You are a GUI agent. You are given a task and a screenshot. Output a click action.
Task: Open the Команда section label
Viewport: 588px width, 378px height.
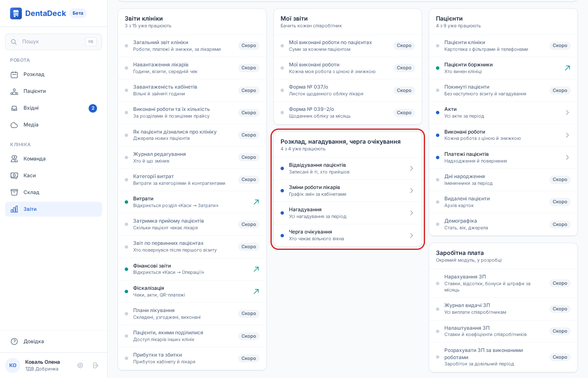coord(34,159)
